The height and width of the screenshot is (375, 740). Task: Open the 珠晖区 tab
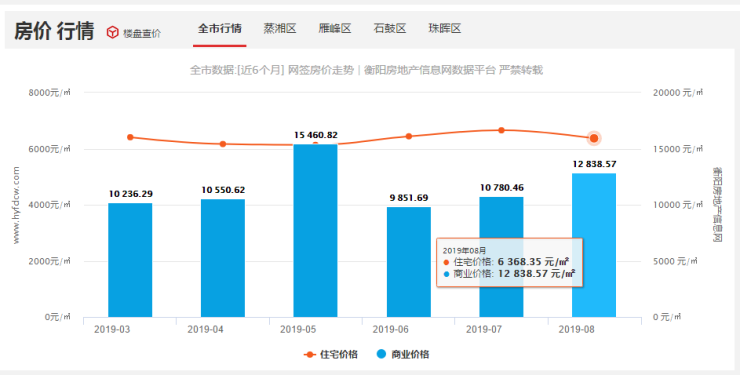tap(445, 28)
